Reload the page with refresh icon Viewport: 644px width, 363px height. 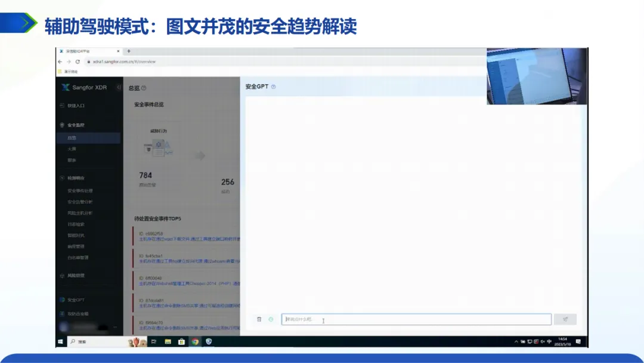[78, 61]
